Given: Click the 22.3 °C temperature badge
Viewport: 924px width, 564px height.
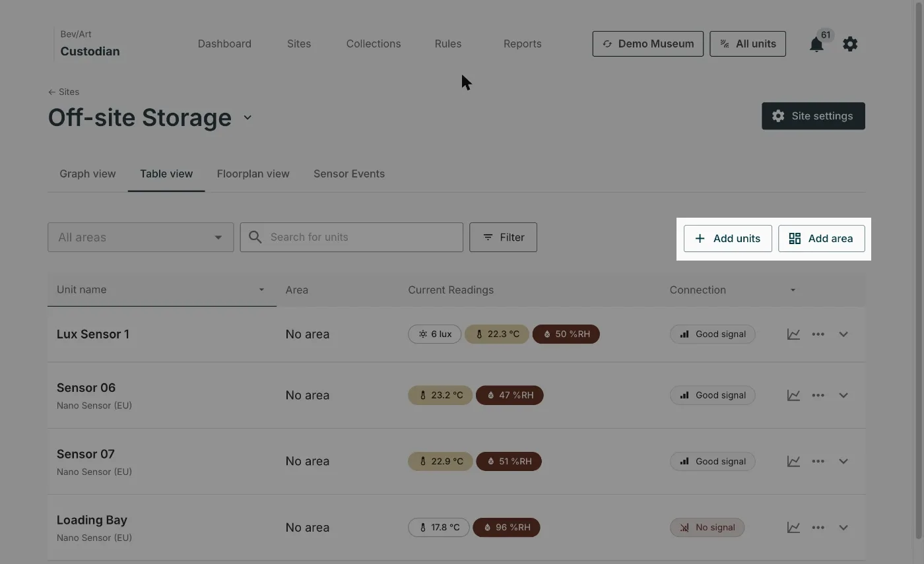Looking at the screenshot, I should [x=497, y=334].
